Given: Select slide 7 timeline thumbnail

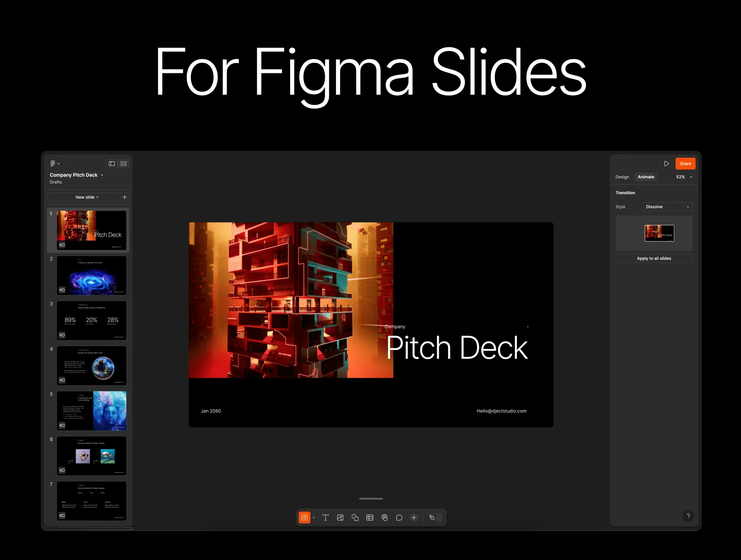Looking at the screenshot, I should pyautogui.click(x=91, y=501).
